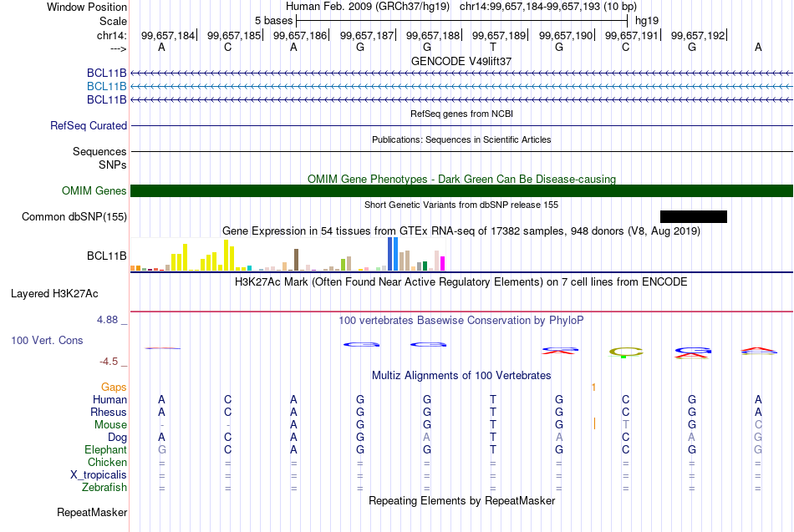Select the Dog alignment row label
Screen dimensions: 794x532
click(117, 438)
